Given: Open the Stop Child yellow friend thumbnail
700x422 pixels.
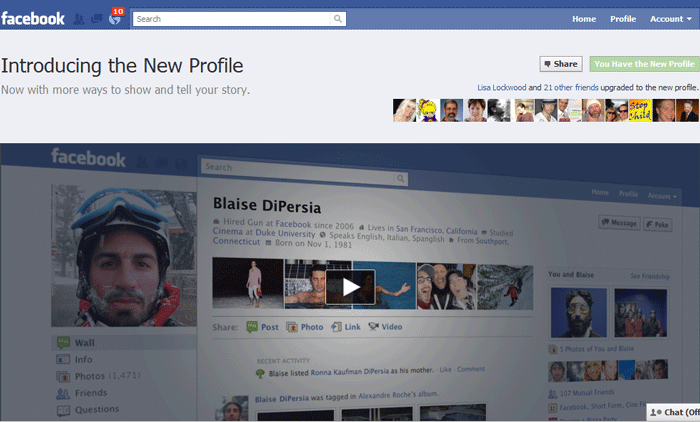Looking at the screenshot, I should (x=640, y=110).
